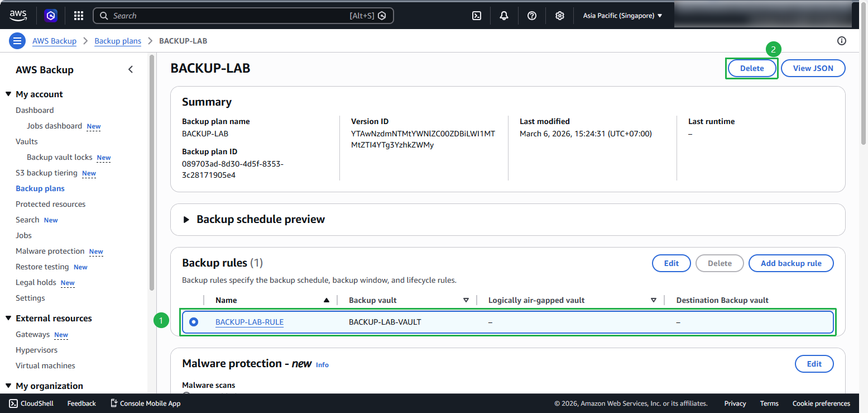The width and height of the screenshot is (868, 413).
Task: Open Settings in the sidebar
Action: coord(30,298)
